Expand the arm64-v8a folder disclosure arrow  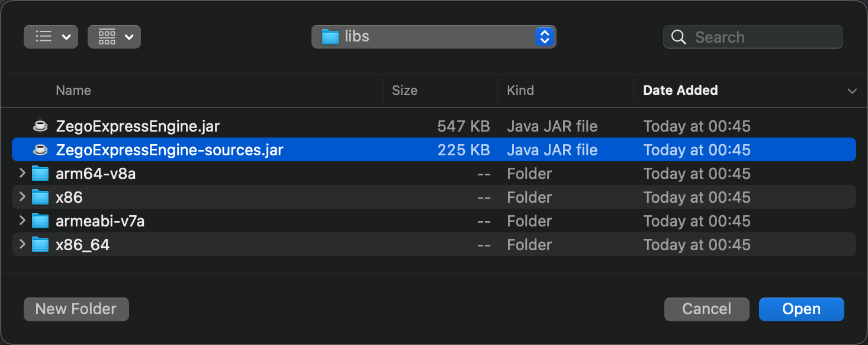click(22, 173)
